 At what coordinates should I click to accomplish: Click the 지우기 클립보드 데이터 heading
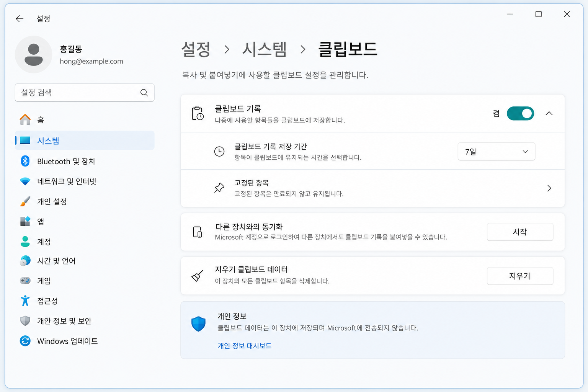click(x=251, y=269)
